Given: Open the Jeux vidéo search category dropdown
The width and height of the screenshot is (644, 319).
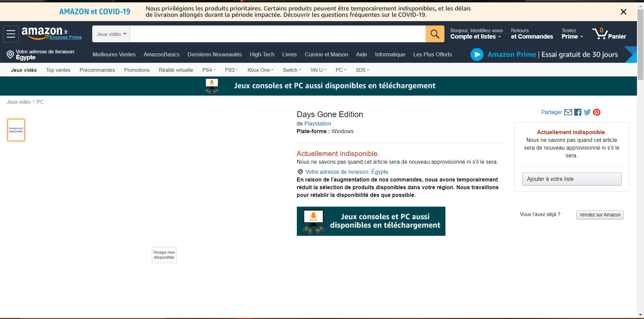Looking at the screenshot, I should pyautogui.click(x=111, y=34).
